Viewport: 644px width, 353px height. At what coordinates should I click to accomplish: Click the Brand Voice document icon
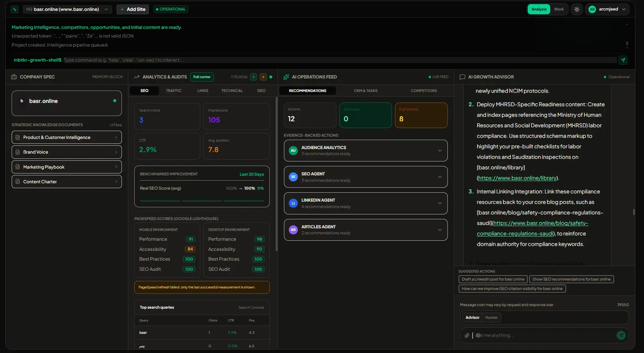coord(18,152)
